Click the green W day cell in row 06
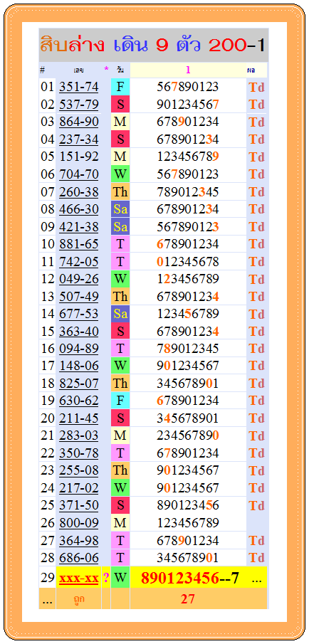This screenshot has height=644, width=309. pos(120,174)
